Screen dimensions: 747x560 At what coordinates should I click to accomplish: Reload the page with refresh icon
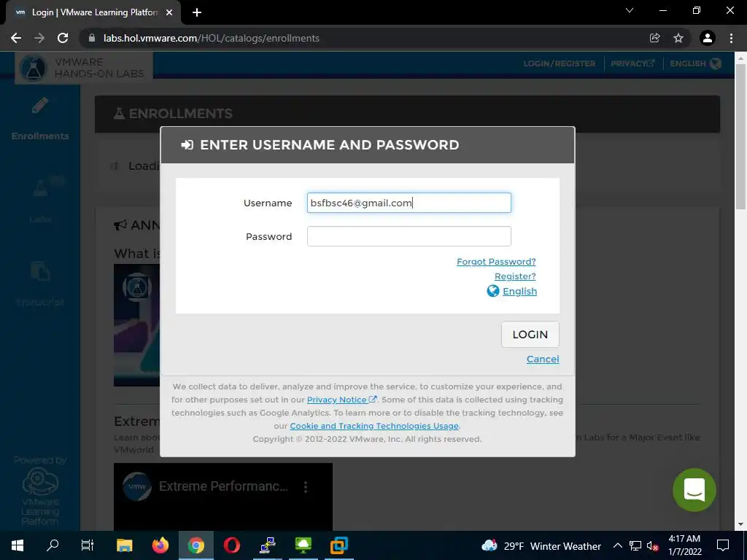click(63, 38)
